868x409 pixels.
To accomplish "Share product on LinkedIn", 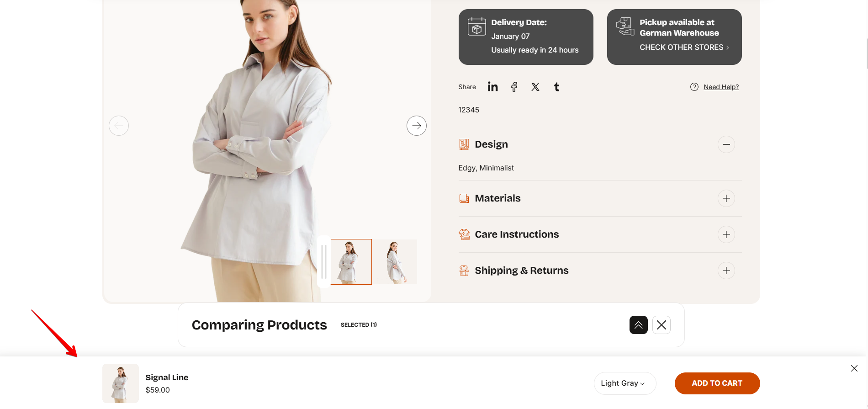I will (x=492, y=87).
